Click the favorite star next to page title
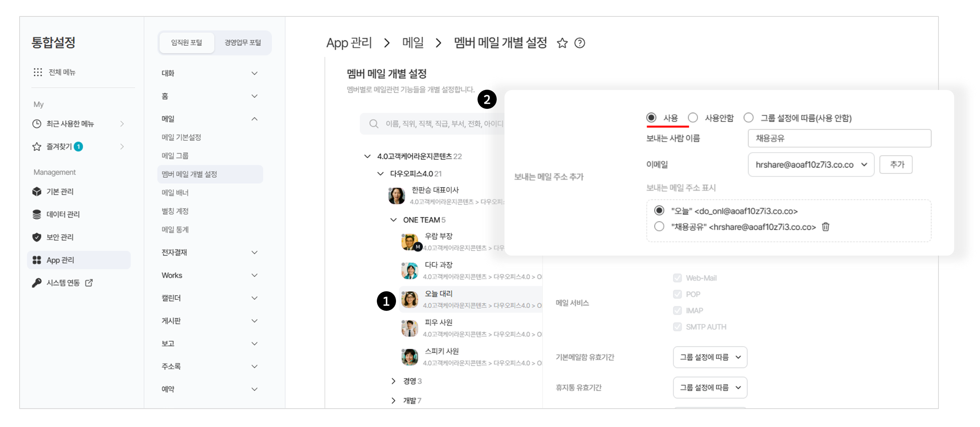Viewport: 980px width, 427px height. point(562,43)
